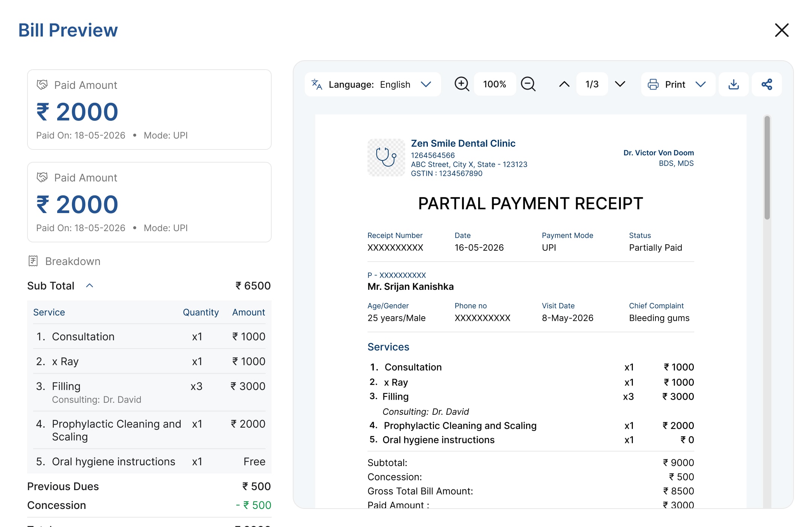Click Age/Gender 25 years/Male value

click(397, 318)
